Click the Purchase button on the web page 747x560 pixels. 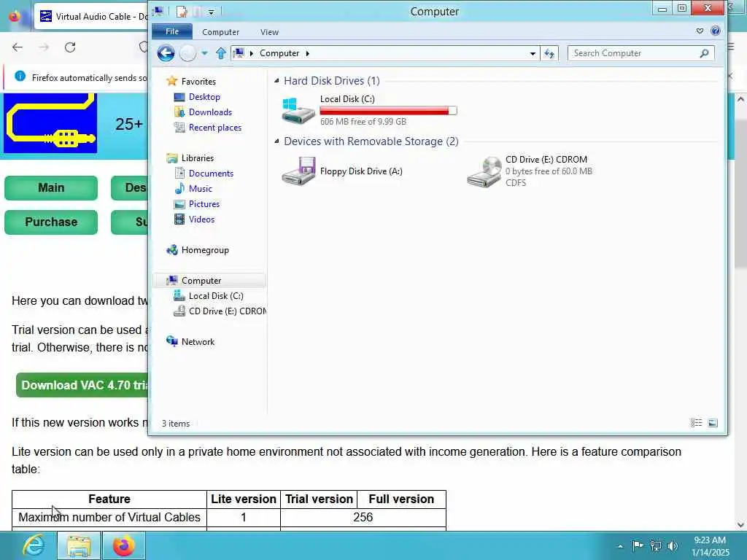pos(51,222)
